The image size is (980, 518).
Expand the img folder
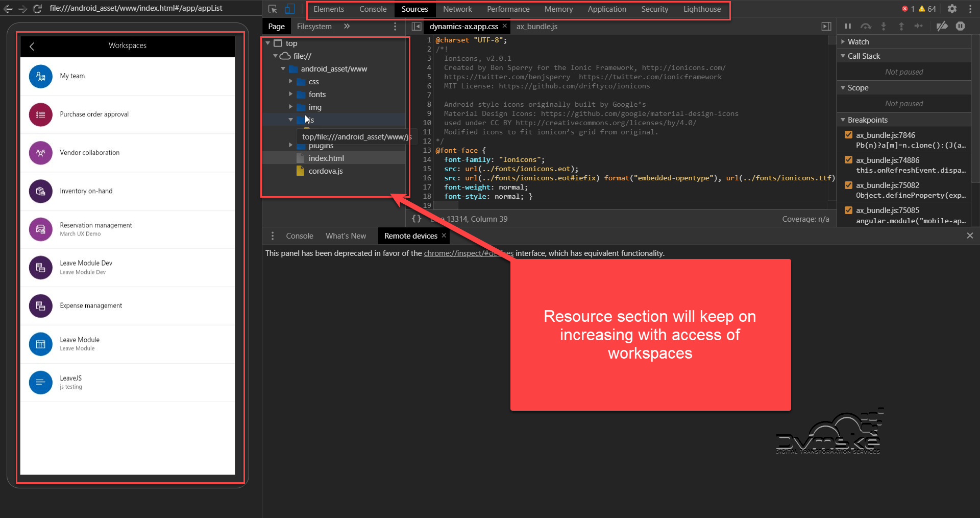click(x=291, y=107)
